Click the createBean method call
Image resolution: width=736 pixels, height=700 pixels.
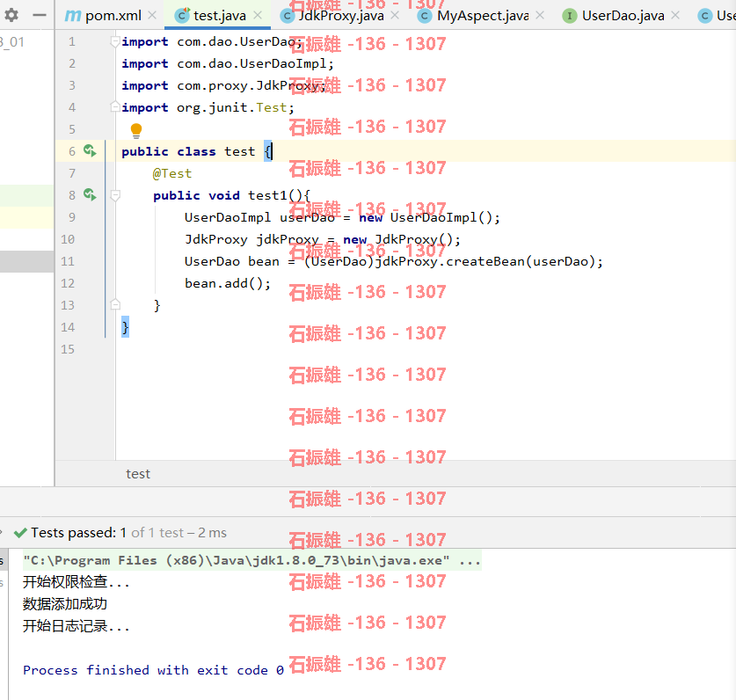pyautogui.click(x=485, y=261)
